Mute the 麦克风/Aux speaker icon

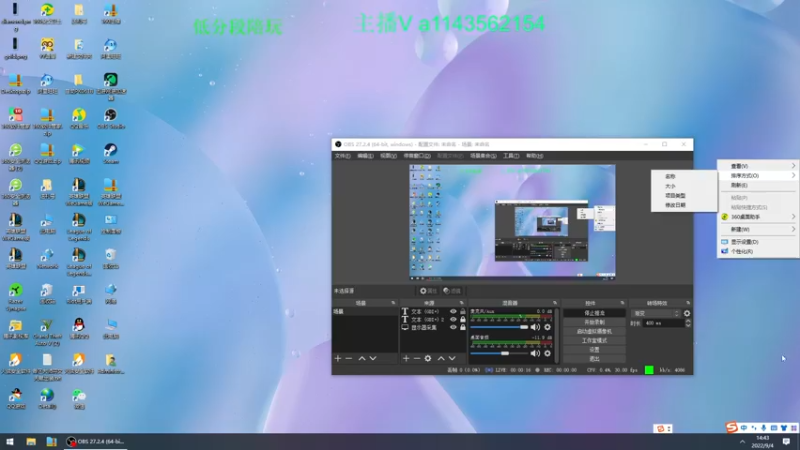tap(535, 327)
